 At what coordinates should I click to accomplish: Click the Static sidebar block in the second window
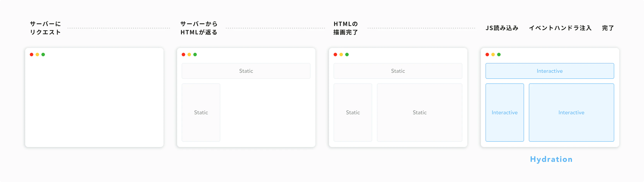point(201,113)
